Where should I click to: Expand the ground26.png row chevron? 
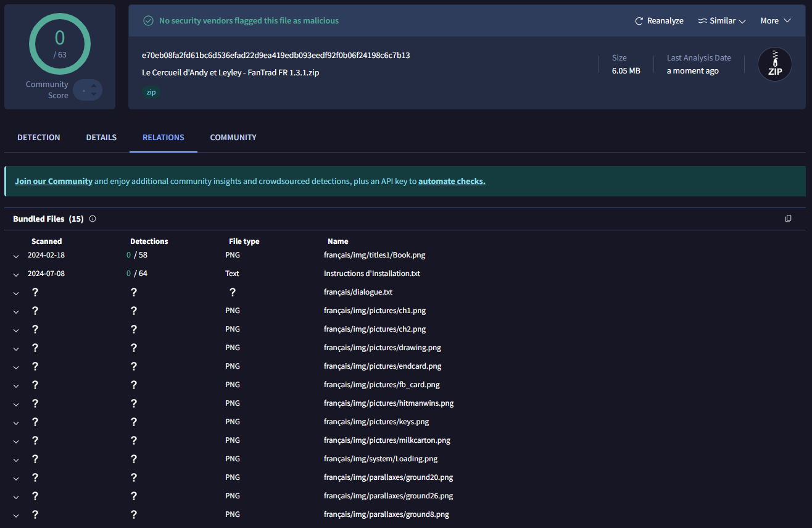pos(17,497)
